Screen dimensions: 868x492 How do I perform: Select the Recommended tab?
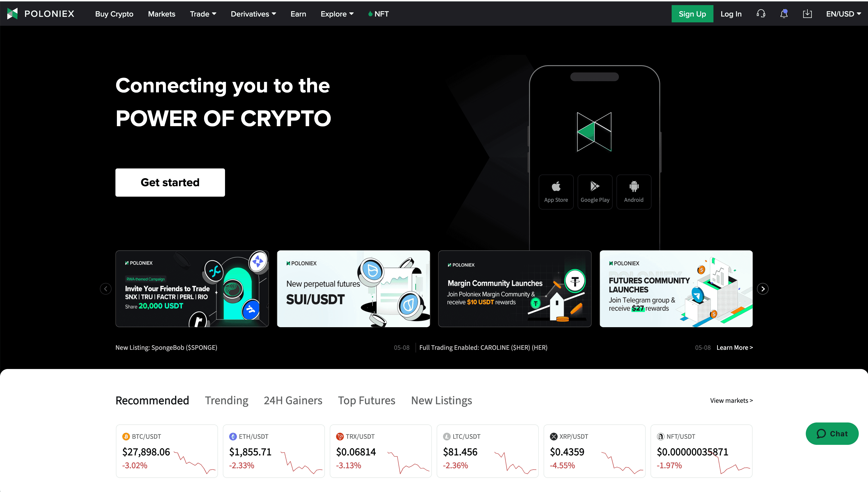click(152, 400)
